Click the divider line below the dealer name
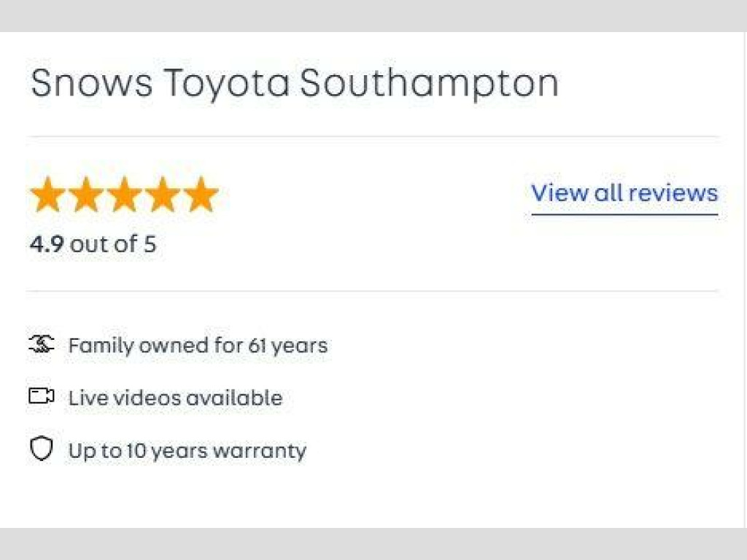 (373, 136)
